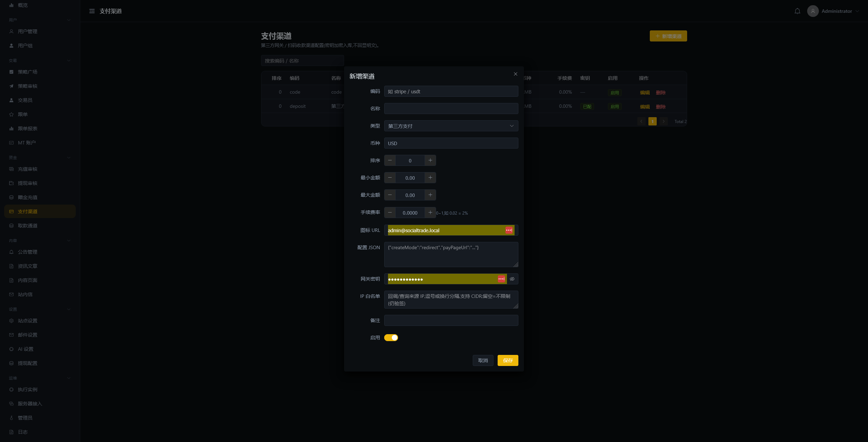Close the 新增渠道 dialog
868x442 pixels.
coord(516,74)
